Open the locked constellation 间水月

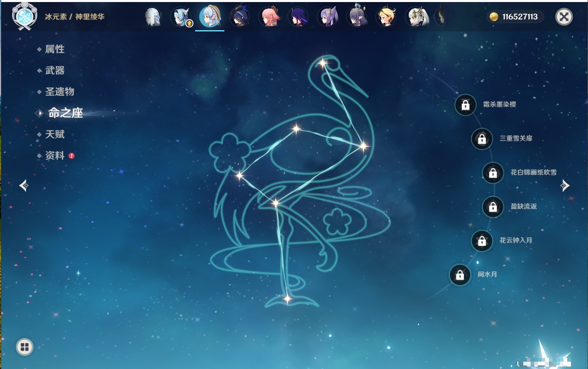(460, 275)
